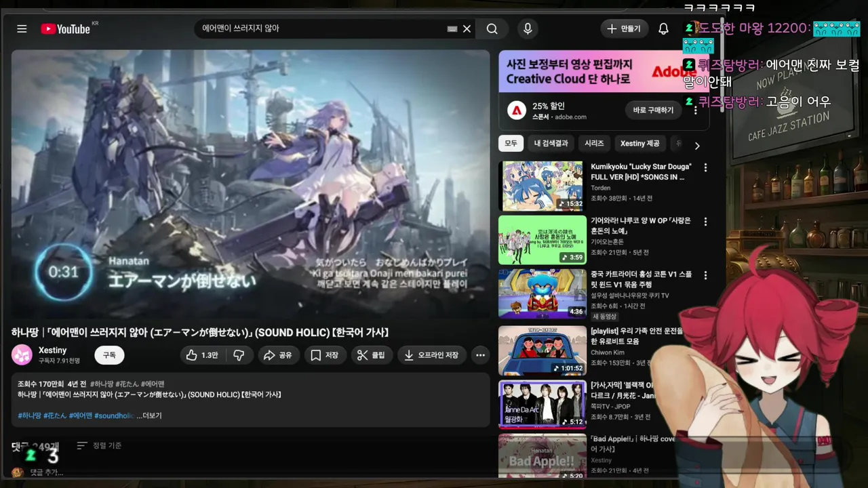Click the video title text
Image resolution: width=868 pixels, height=488 pixels.
pos(200,332)
